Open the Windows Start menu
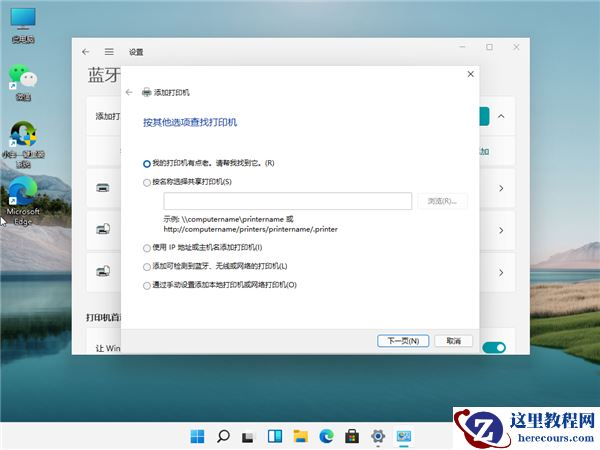 tap(197, 436)
